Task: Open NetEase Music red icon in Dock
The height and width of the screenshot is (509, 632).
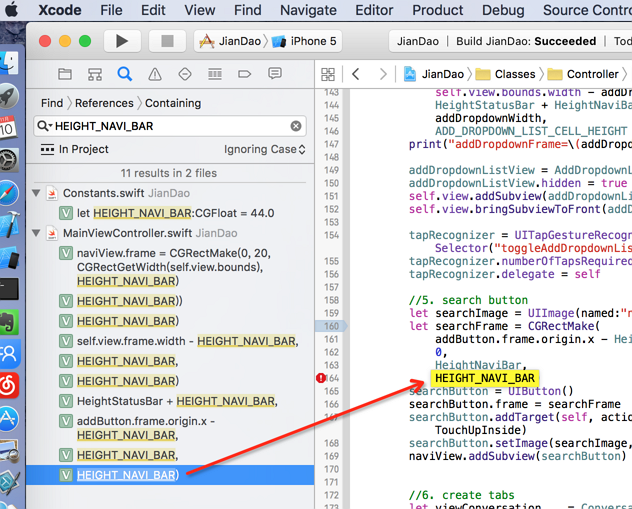Action: coord(9,386)
